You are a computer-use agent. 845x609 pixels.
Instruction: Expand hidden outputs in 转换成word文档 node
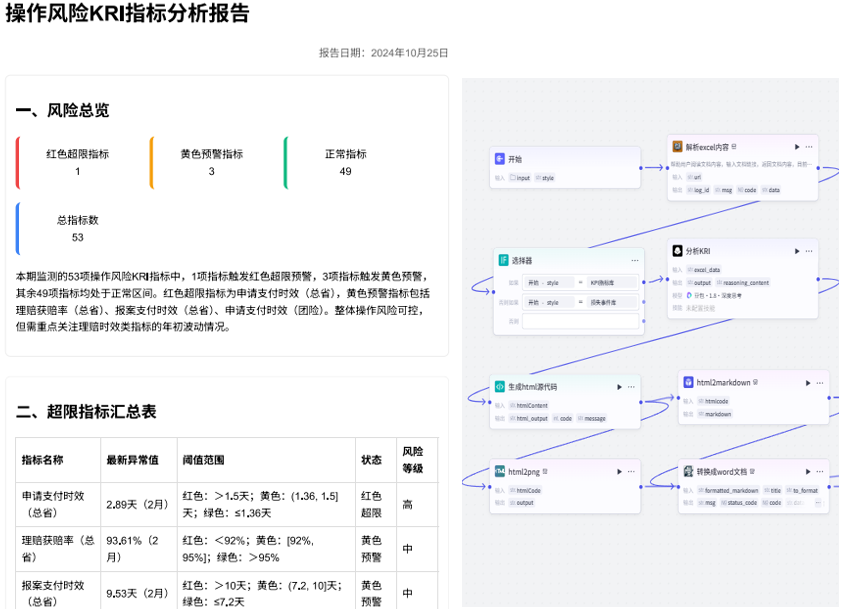click(818, 503)
